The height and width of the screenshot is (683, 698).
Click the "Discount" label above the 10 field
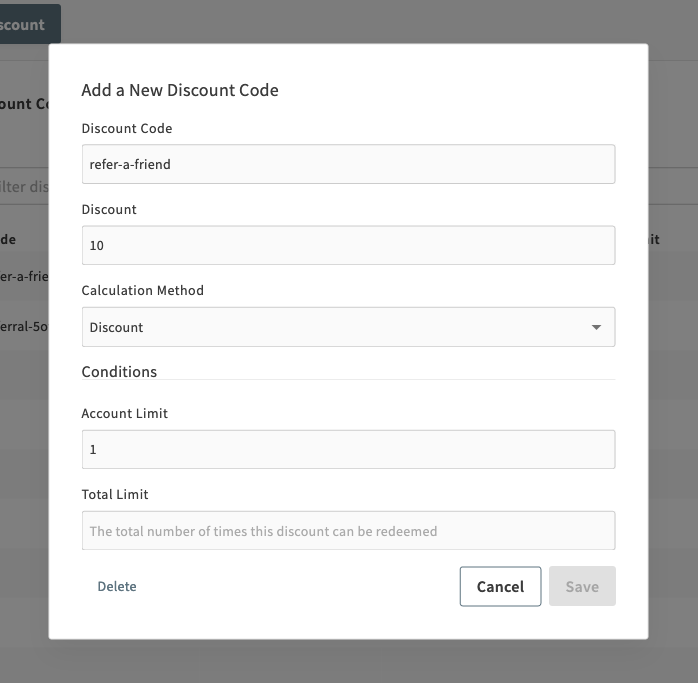109,210
